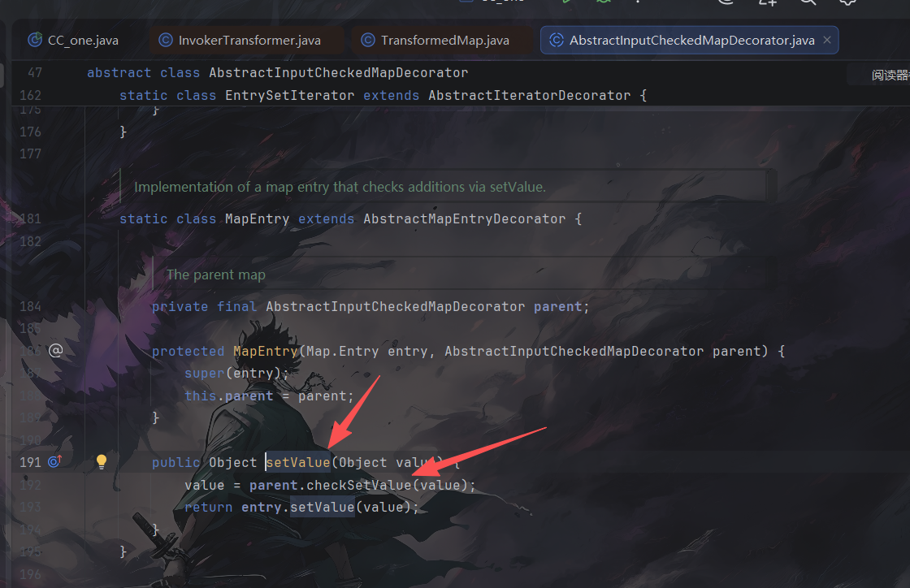Screen dimensions: 910x588
Task: Click line number 184 in the gutter
Action: [31, 306]
